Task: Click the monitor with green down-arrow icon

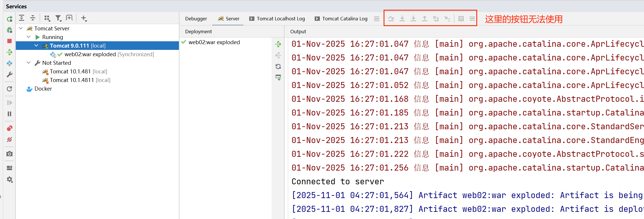Action: (x=278, y=78)
